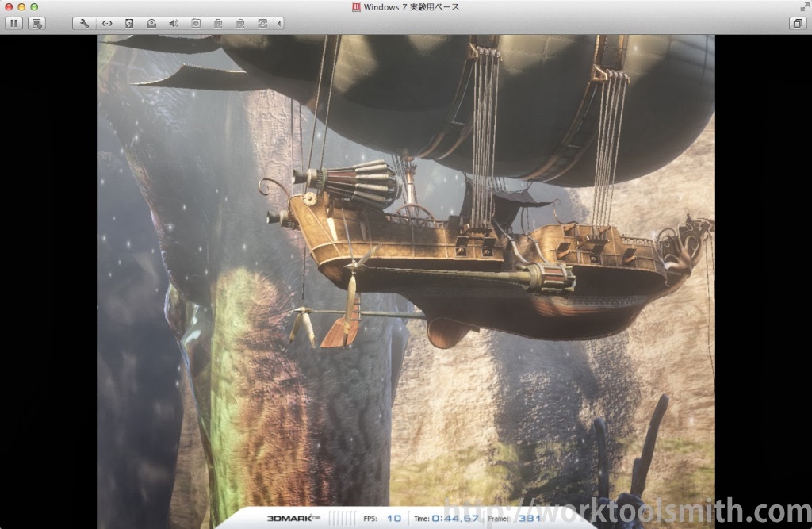Open the snapshots manager icon
812x529 pixels.
pos(36,23)
